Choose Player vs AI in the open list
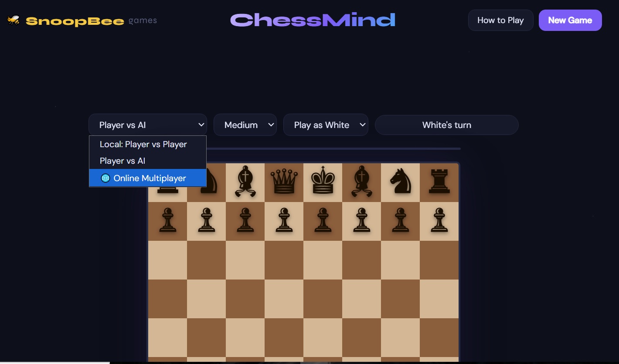This screenshot has width=619, height=364. [148, 161]
